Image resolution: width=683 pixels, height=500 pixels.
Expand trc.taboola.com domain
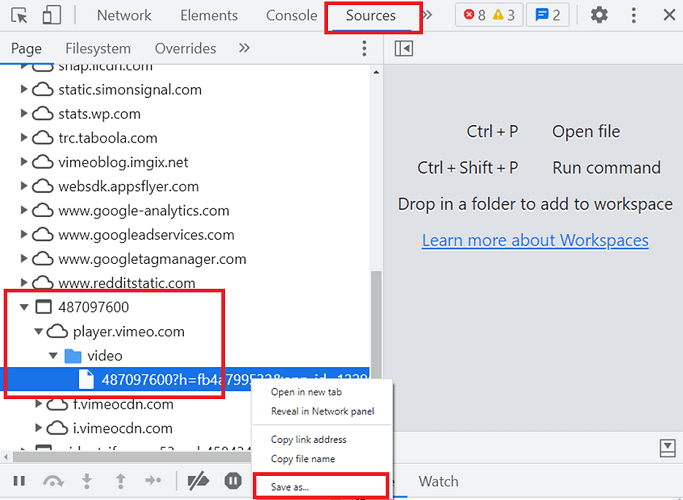tap(24, 138)
